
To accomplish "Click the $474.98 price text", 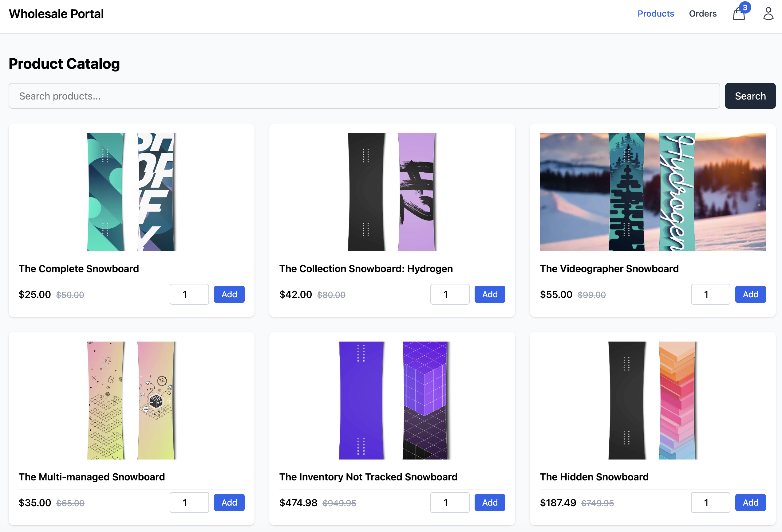I will pos(298,503).
